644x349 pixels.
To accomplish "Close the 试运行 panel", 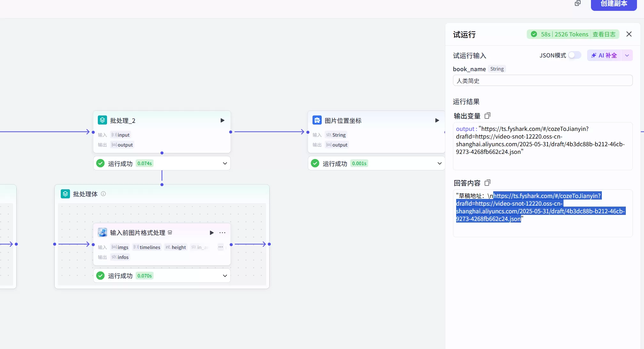I will click(629, 34).
